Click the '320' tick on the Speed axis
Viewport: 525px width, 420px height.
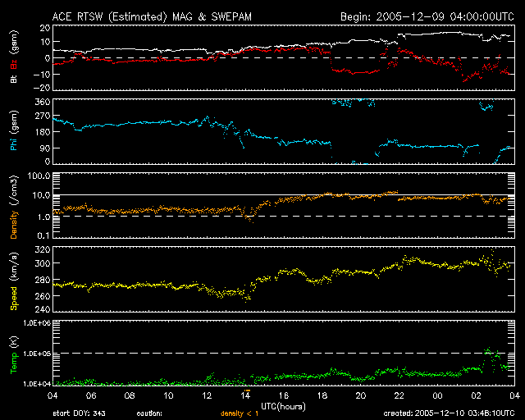43,249
